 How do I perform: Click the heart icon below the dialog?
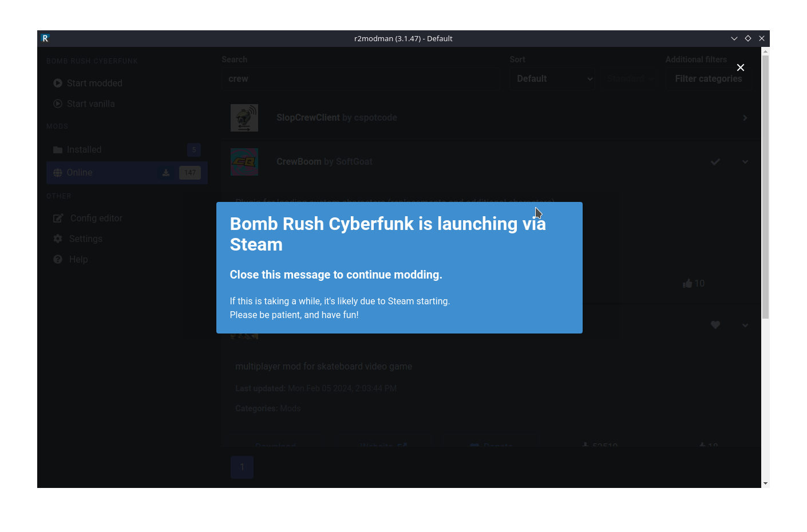(x=715, y=325)
